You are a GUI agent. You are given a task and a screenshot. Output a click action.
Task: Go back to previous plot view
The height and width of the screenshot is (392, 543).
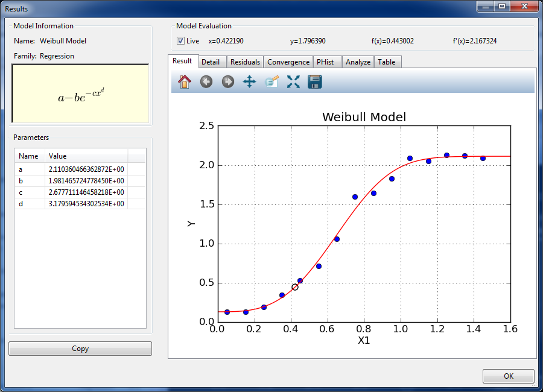pos(206,82)
